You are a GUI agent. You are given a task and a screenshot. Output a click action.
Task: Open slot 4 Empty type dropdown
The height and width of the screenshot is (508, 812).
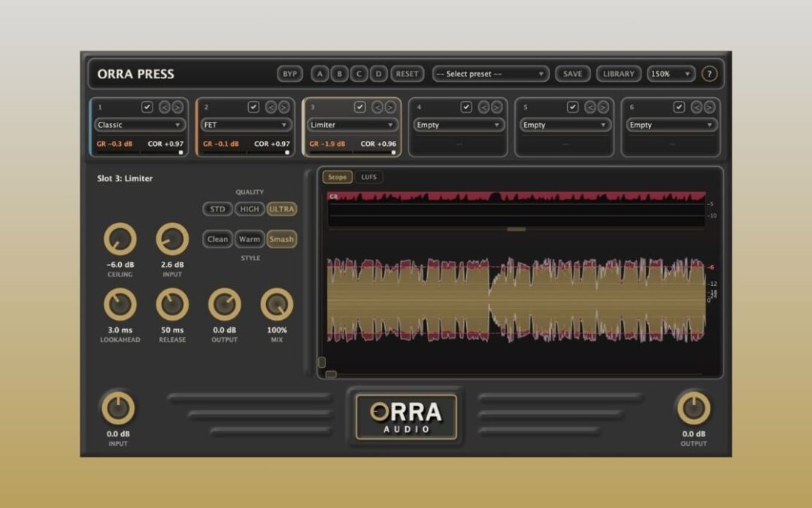459,125
